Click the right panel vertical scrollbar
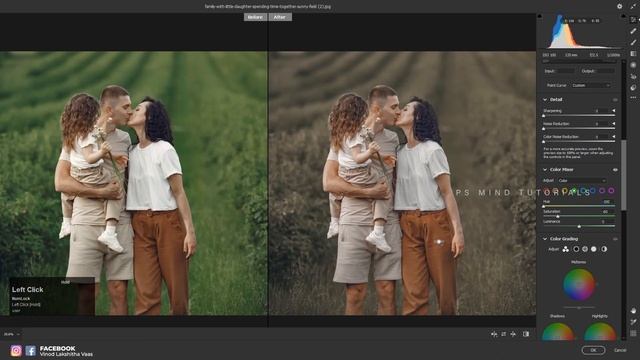 623,176
